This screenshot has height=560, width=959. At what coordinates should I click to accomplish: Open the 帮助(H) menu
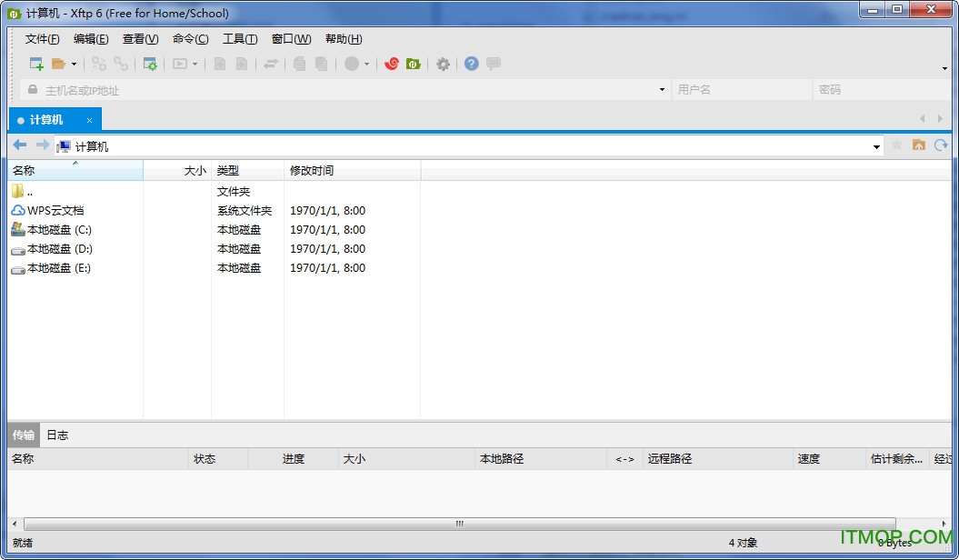(x=344, y=39)
